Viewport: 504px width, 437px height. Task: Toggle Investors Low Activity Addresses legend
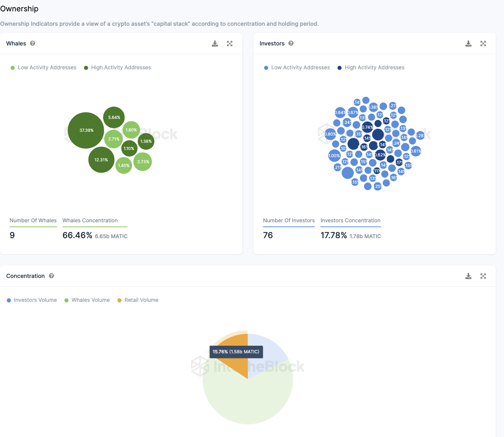click(x=297, y=67)
